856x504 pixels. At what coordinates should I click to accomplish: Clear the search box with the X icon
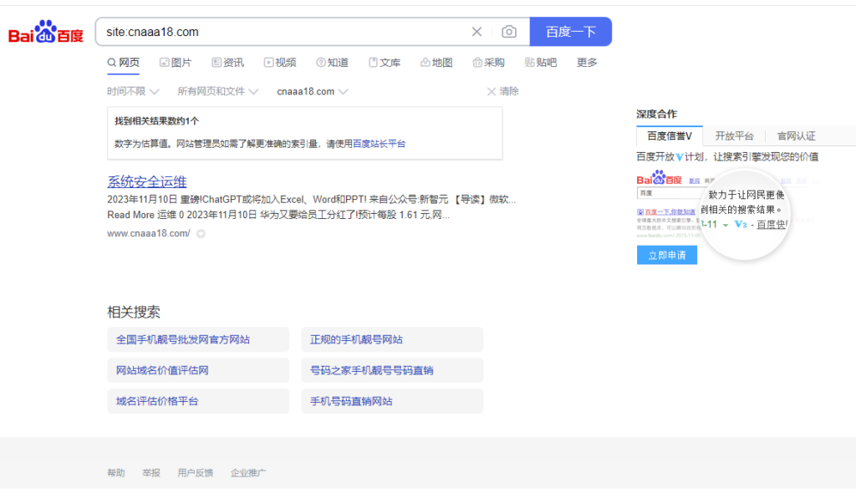(x=476, y=32)
